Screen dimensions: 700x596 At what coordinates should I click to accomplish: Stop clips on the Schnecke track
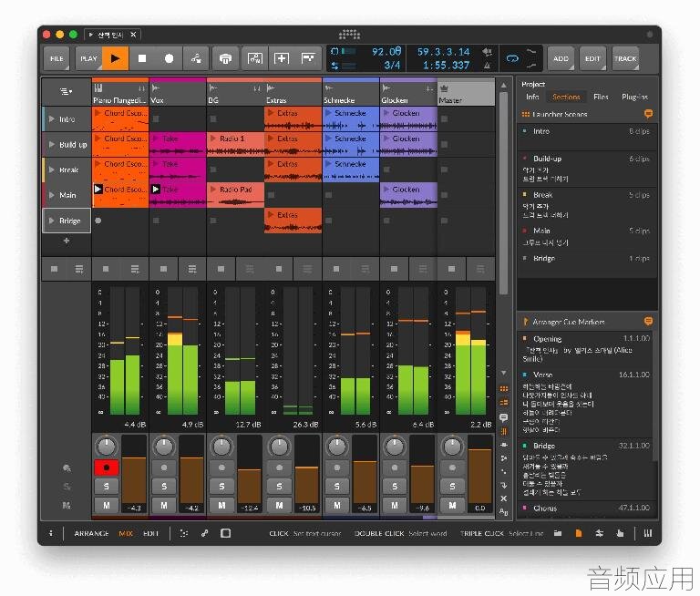tap(336, 269)
